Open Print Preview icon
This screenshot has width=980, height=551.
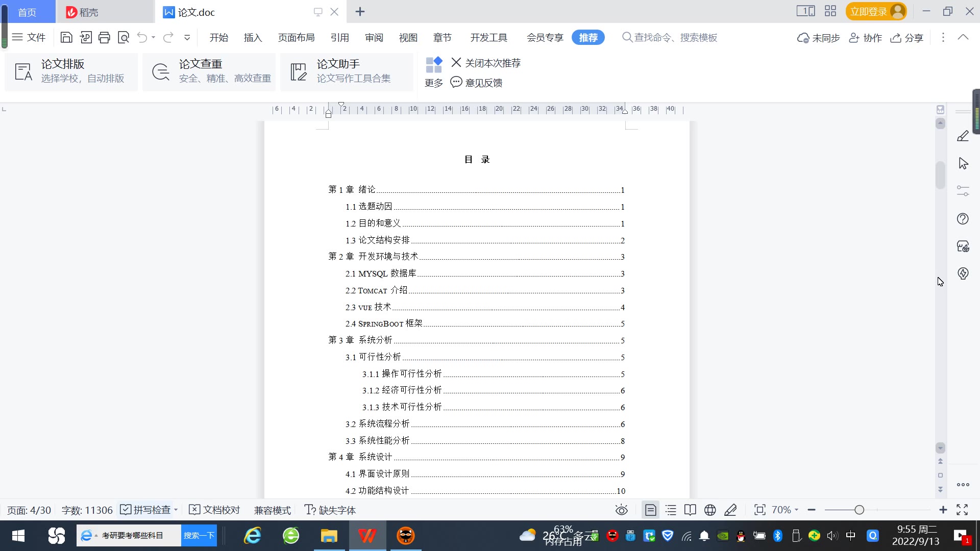[x=124, y=37]
